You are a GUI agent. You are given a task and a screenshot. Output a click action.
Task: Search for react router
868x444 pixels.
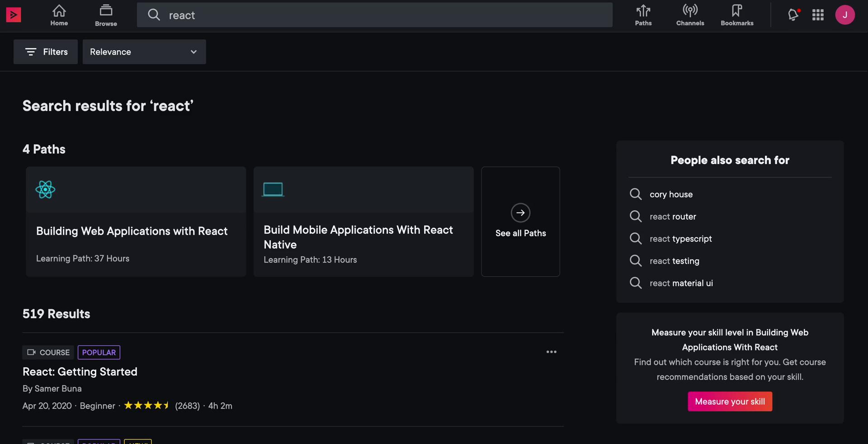pyautogui.click(x=673, y=217)
